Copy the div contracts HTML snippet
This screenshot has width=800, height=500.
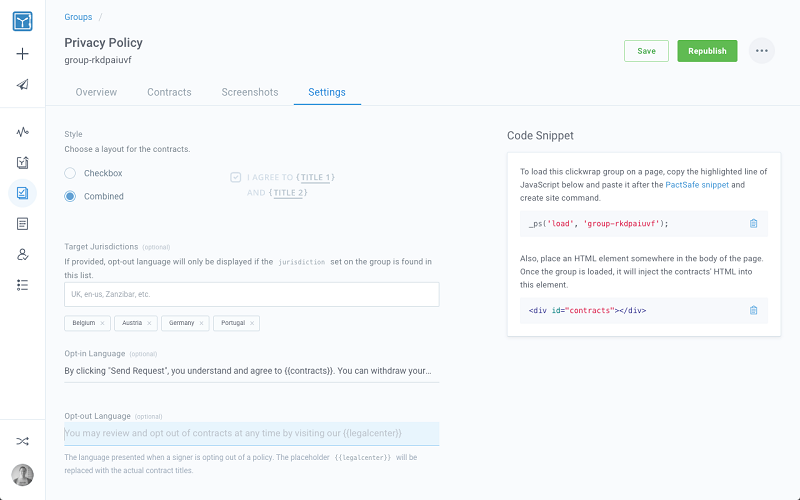click(753, 310)
